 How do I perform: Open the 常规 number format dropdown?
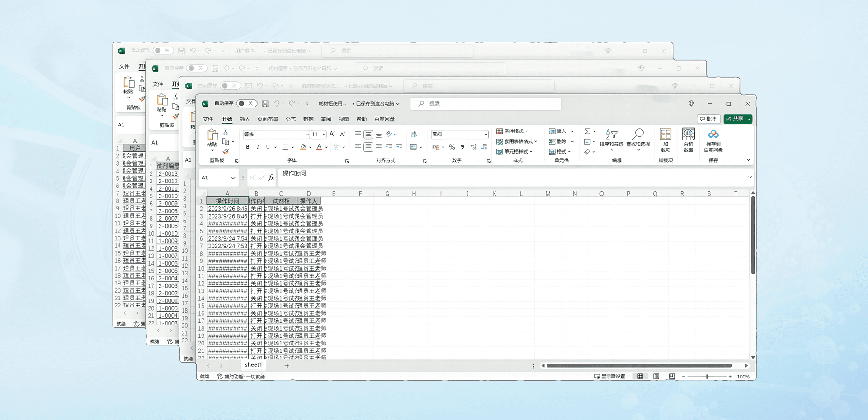point(486,134)
